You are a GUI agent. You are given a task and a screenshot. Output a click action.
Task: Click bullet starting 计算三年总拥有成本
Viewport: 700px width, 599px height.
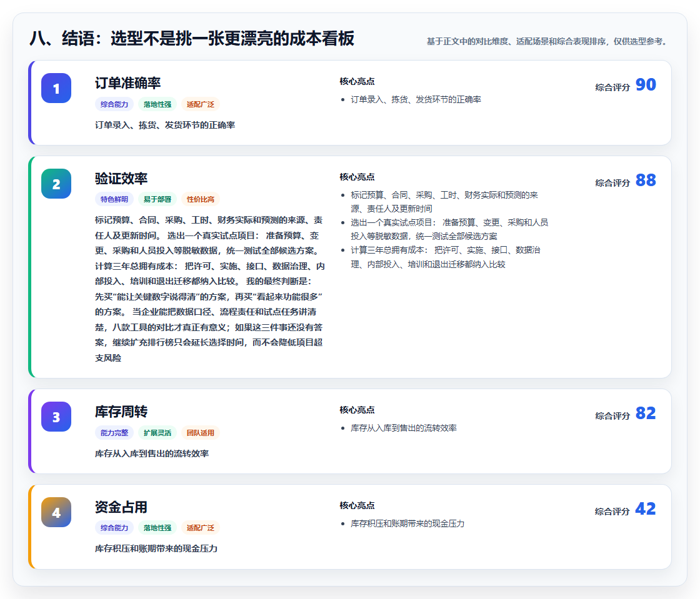445,257
